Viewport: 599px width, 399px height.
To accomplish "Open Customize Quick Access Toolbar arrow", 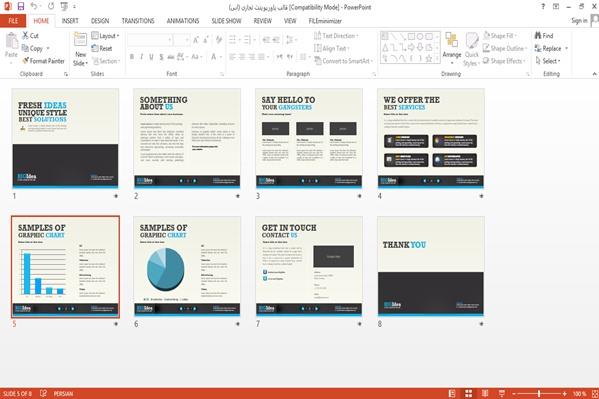I will [x=74, y=6].
